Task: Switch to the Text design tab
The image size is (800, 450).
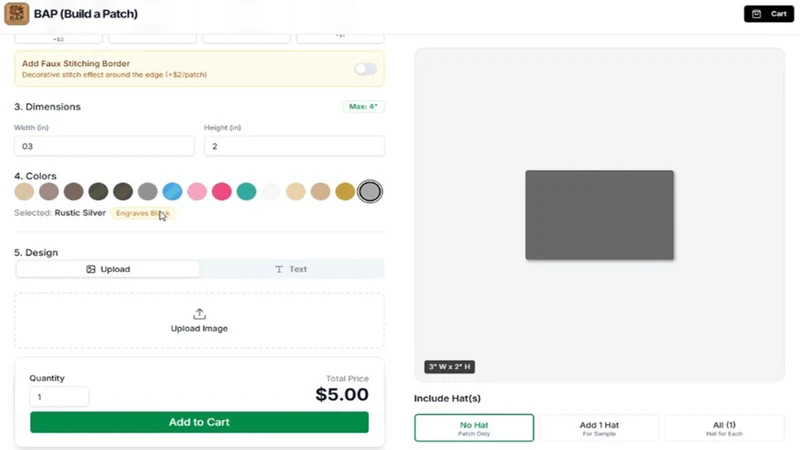Action: [x=291, y=269]
